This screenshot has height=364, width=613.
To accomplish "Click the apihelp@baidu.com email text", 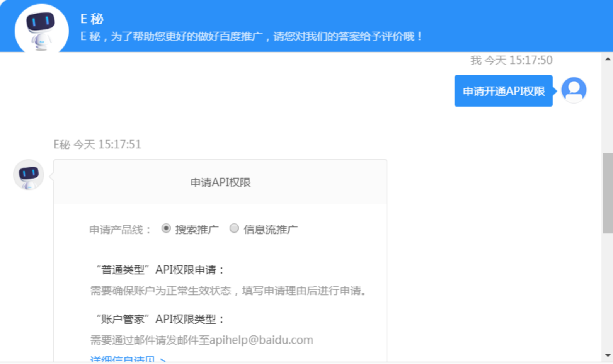I will [261, 340].
